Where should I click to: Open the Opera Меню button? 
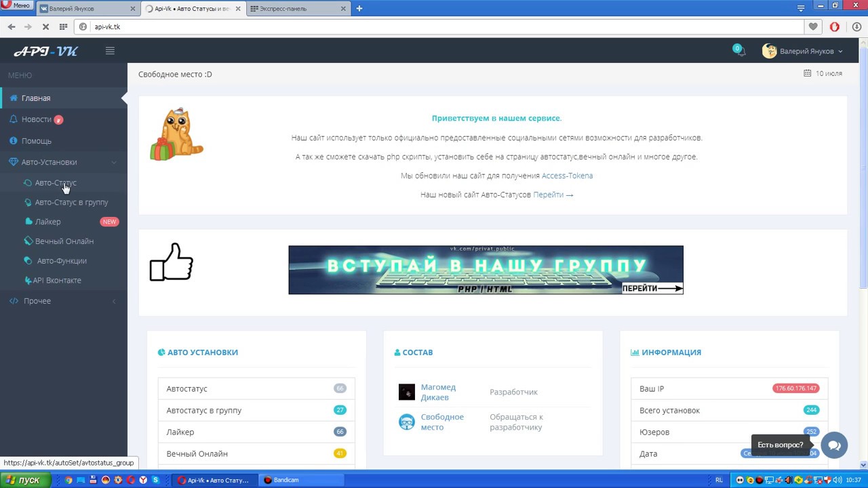[x=18, y=5]
